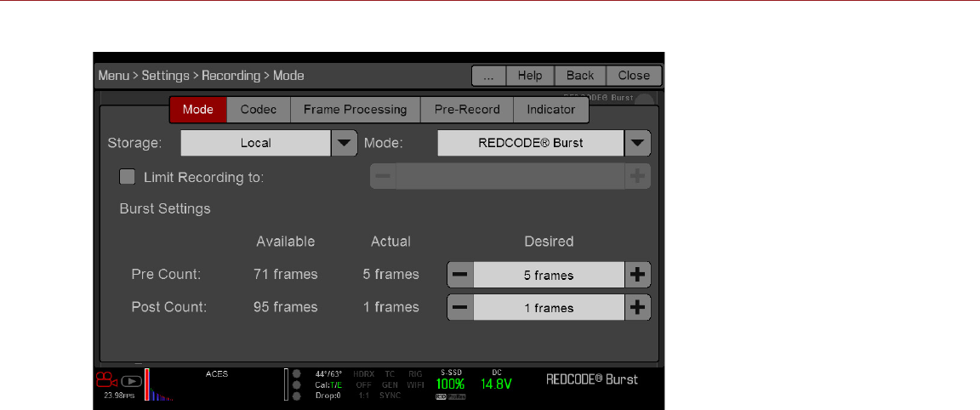Open the Storage dropdown arrow
Screen dimensions: 980x410
[344, 143]
